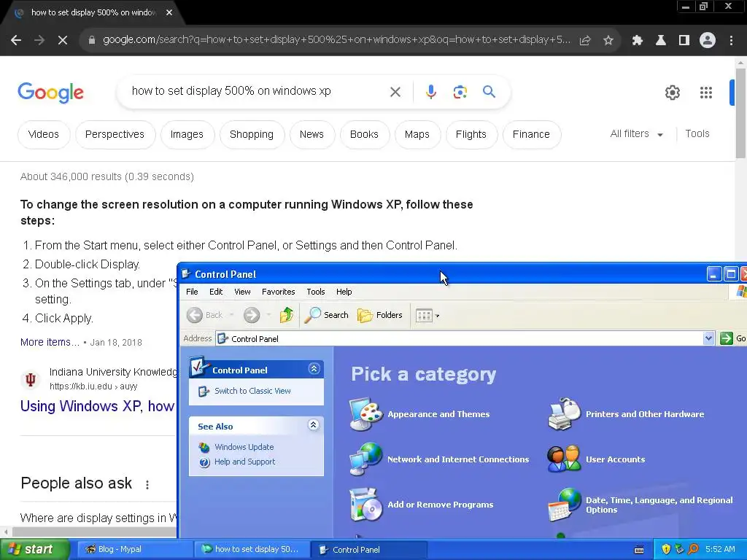Click tray security shield icon

666,550
